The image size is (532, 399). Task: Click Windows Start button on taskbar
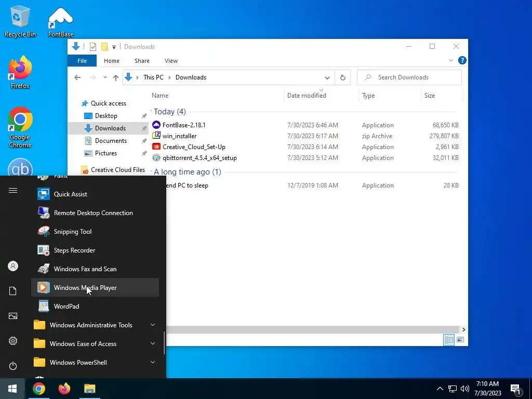click(x=12, y=389)
